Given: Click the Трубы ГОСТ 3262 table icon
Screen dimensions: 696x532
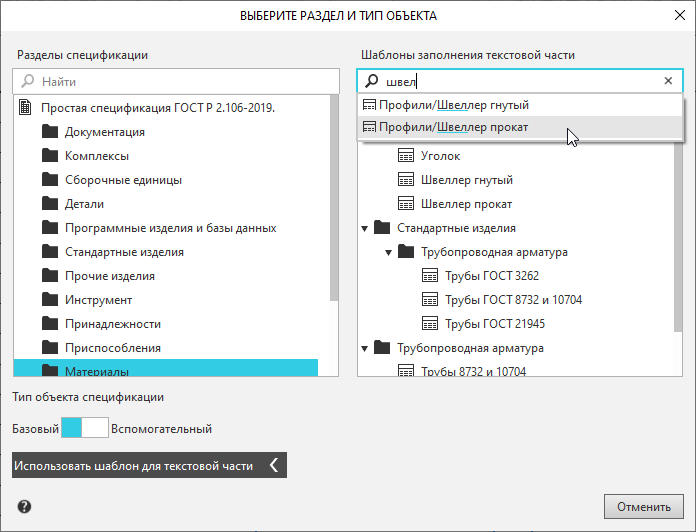Looking at the screenshot, I should pyautogui.click(x=430, y=276).
